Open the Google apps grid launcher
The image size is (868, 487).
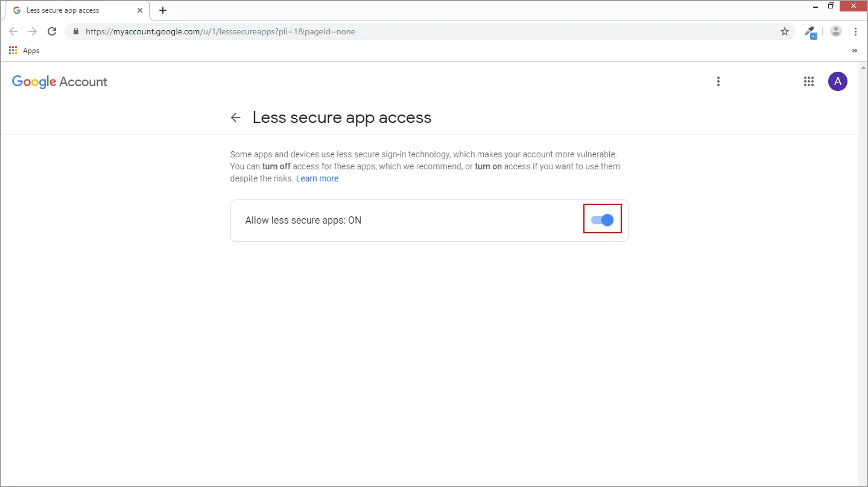pos(808,81)
